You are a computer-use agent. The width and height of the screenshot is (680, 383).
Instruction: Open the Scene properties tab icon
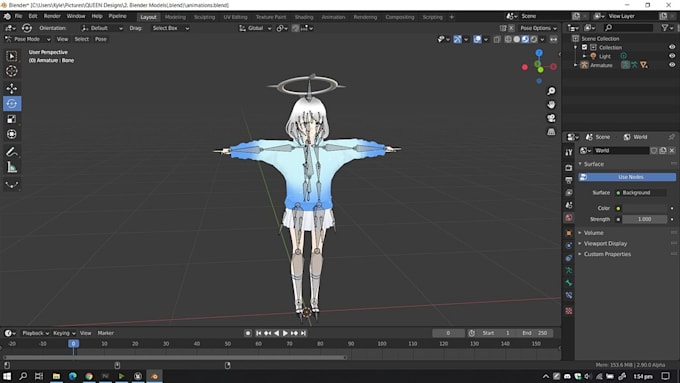(569, 205)
